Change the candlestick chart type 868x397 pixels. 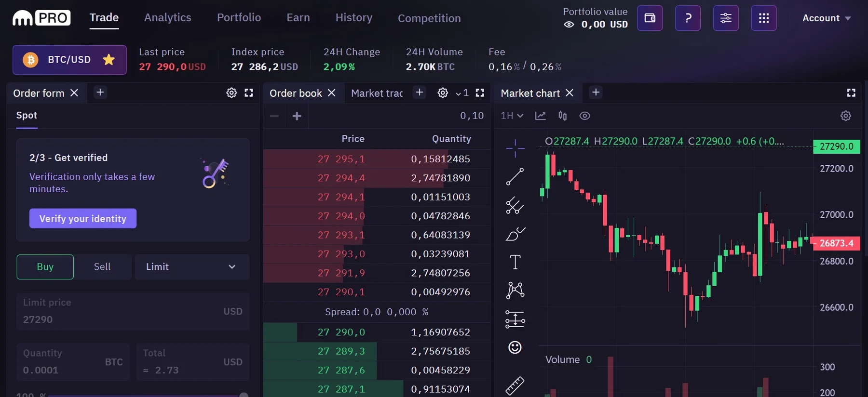point(563,116)
